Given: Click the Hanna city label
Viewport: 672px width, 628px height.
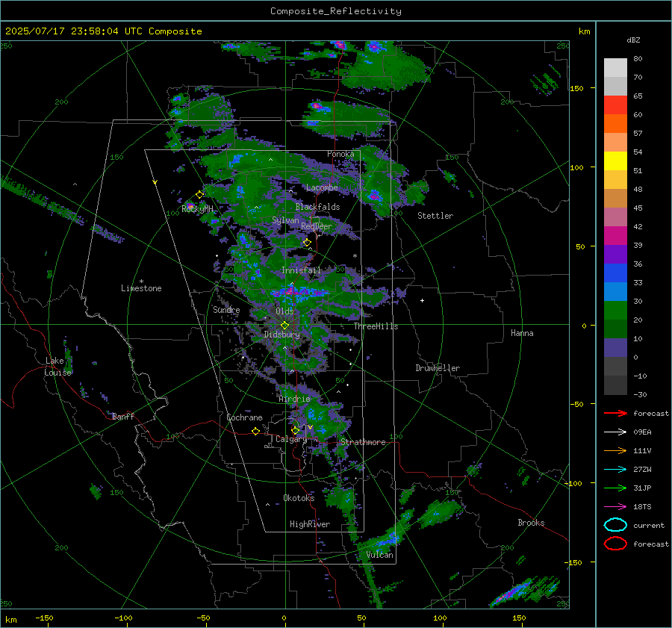Looking at the screenshot, I should point(522,333).
